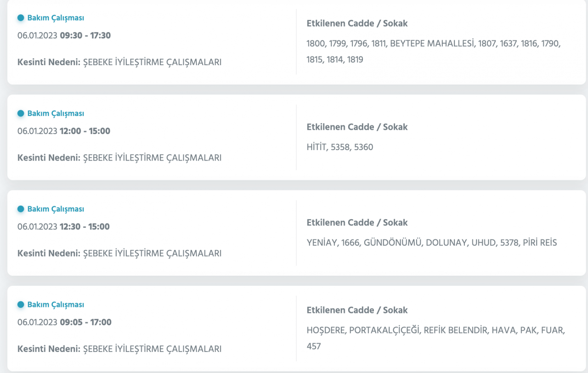Click Bakım Çalışması label above 12:30 - 15:00
588x373 pixels.
tap(56, 209)
